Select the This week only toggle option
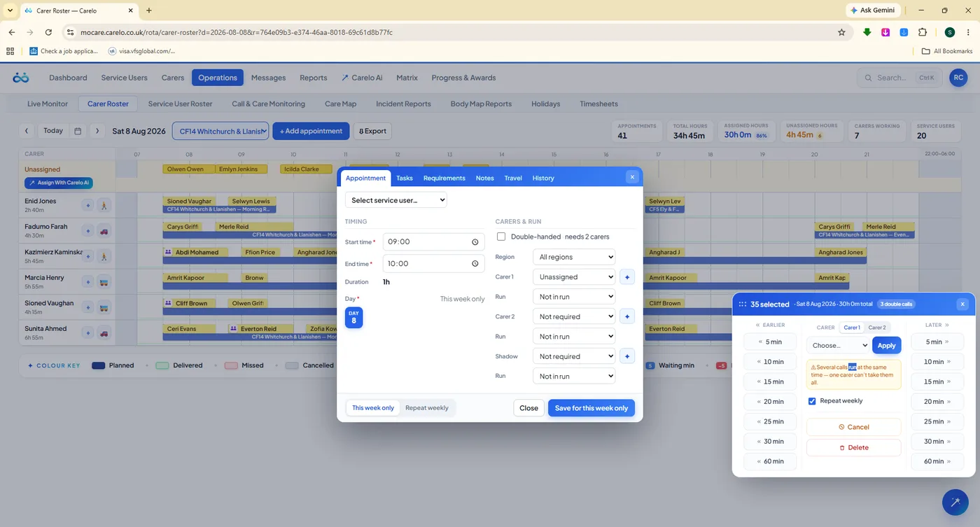This screenshot has width=980, height=527. (x=373, y=408)
